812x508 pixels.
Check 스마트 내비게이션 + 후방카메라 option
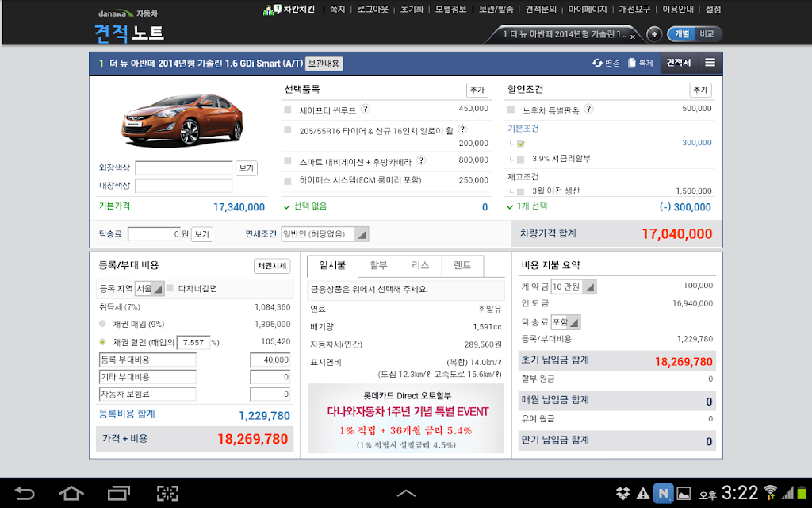pyautogui.click(x=288, y=161)
